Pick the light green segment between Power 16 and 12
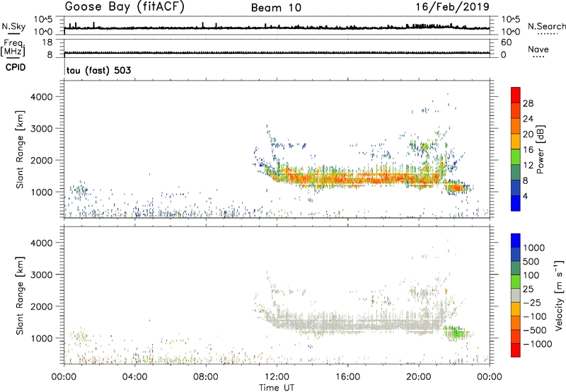The image size is (566, 392). 516,156
